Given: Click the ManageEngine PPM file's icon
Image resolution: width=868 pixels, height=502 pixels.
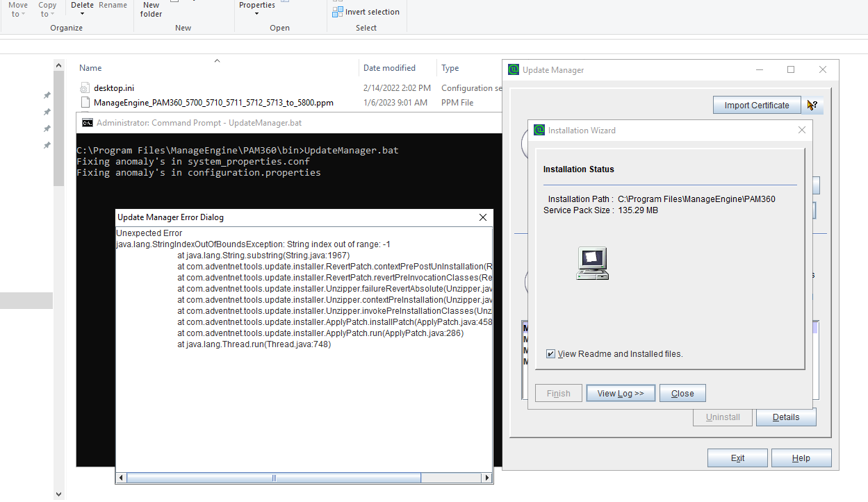Looking at the screenshot, I should [85, 102].
